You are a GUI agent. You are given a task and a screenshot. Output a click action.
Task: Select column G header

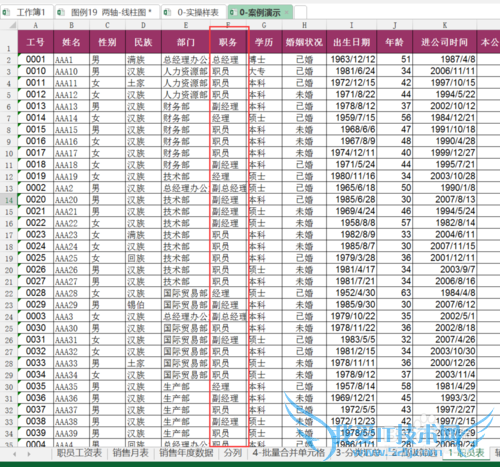(264, 25)
